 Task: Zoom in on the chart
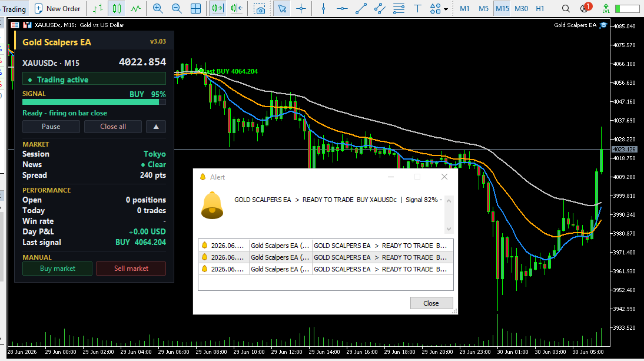tap(158, 9)
